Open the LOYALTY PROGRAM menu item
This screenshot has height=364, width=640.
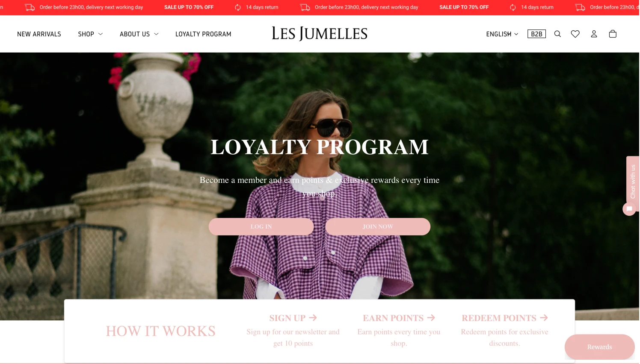pos(204,34)
